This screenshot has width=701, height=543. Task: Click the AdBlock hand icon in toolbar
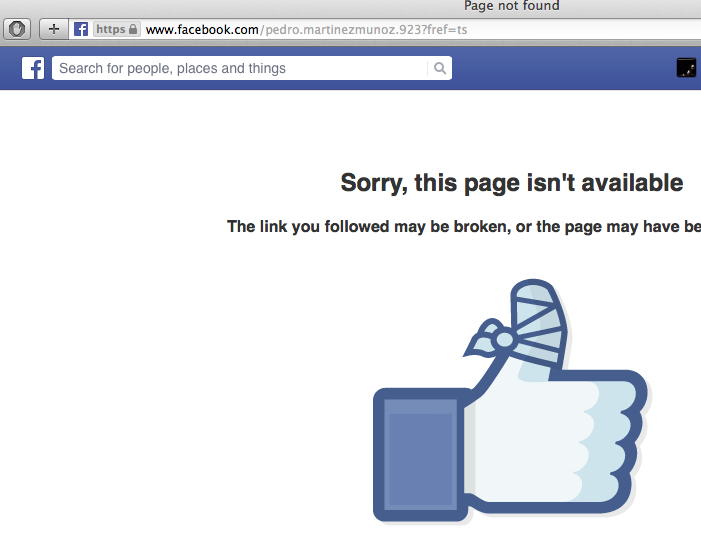[17, 29]
